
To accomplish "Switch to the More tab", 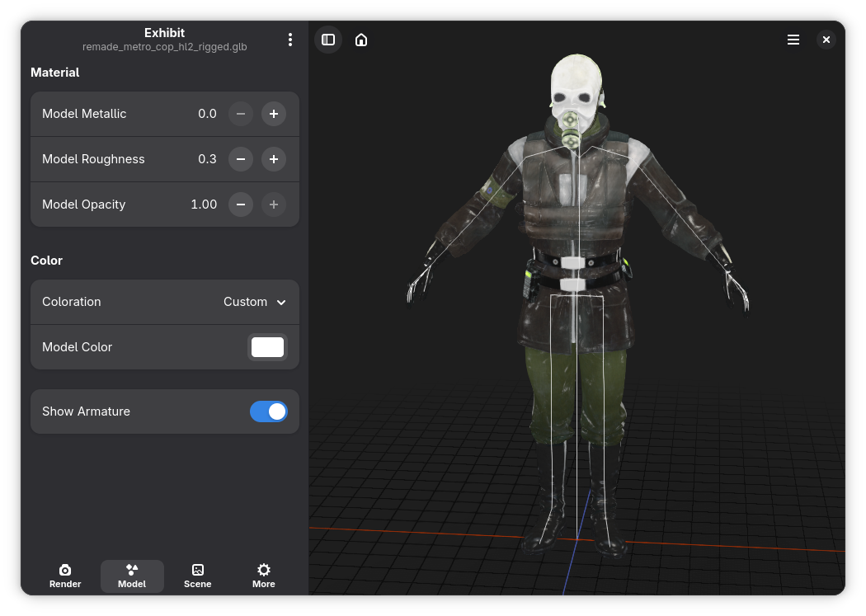I will [264, 576].
